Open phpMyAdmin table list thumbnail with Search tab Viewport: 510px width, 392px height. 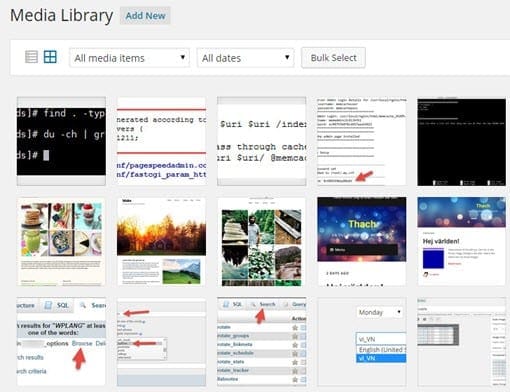point(262,342)
